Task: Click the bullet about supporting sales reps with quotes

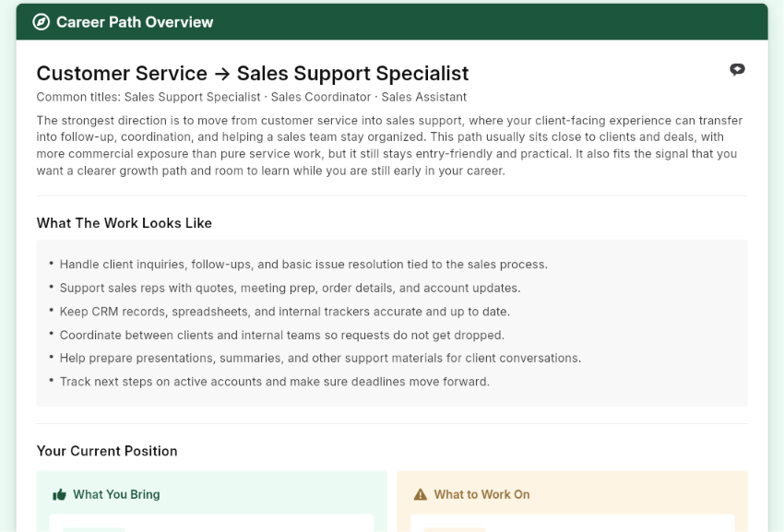Action: tap(290, 288)
